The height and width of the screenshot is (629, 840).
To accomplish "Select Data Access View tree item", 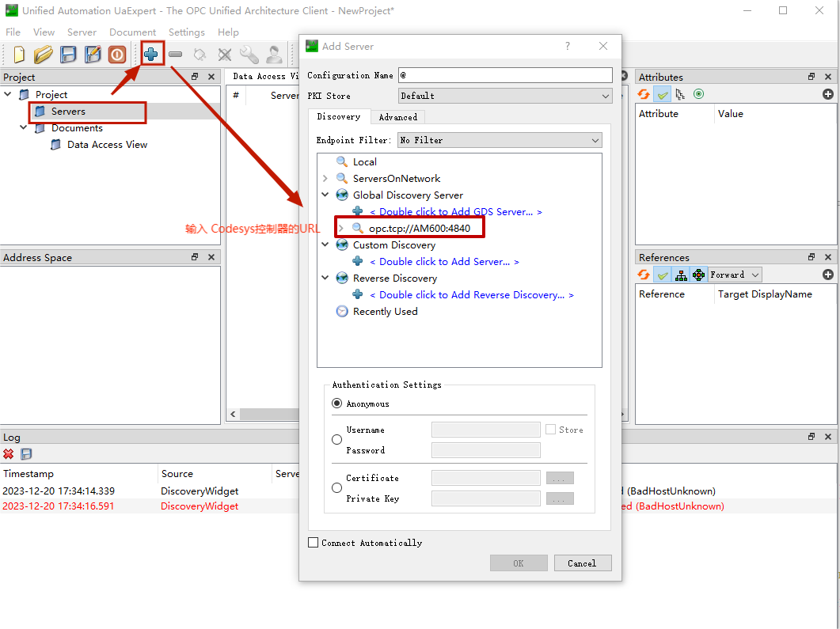I will point(107,144).
